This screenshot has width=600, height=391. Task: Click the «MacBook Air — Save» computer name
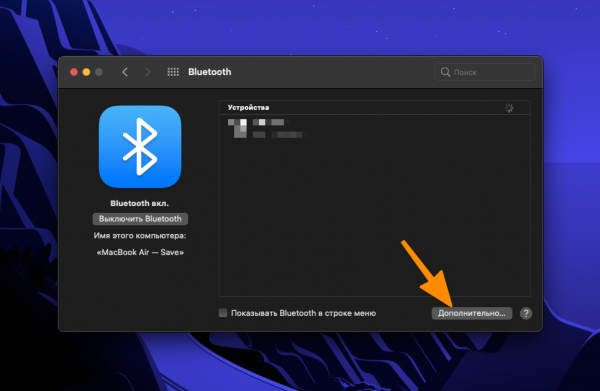tap(140, 253)
